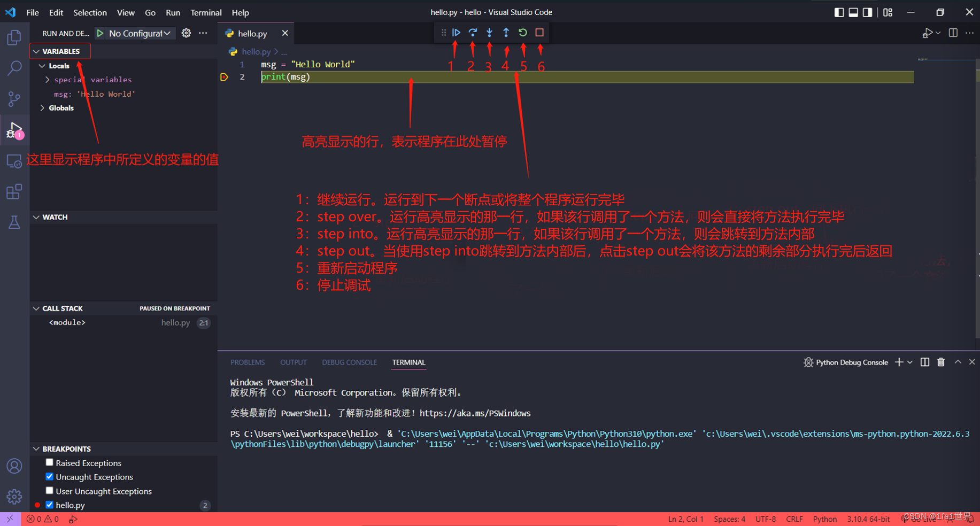980x526 pixels.
Task: Run Python file from editor title
Action: click(927, 33)
